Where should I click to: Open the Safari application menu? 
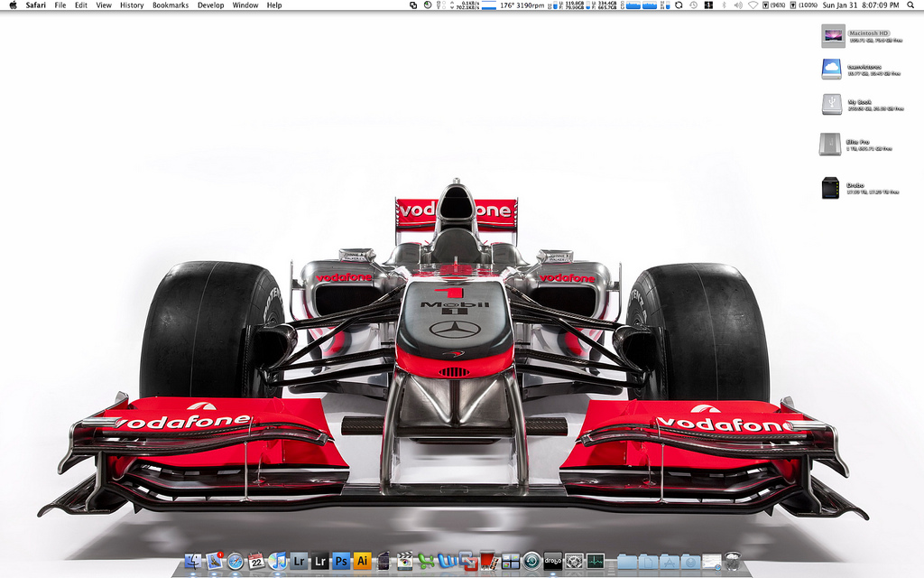click(35, 5)
